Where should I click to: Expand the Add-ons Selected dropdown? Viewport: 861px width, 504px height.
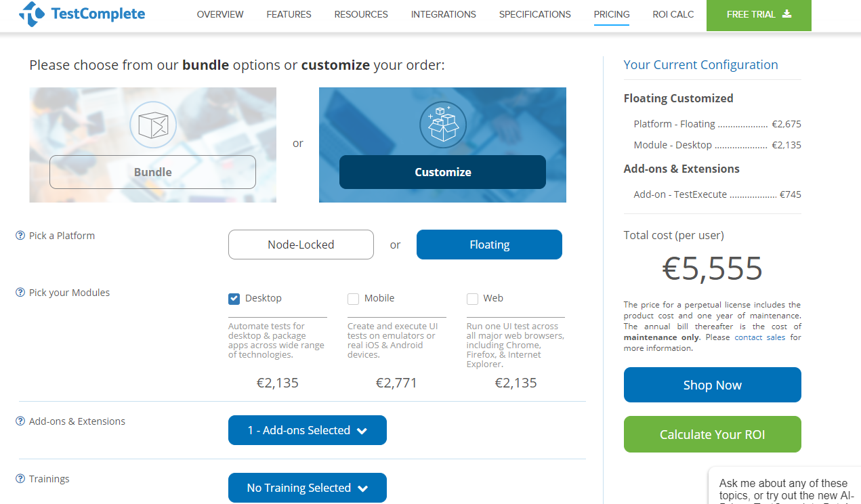[308, 430]
